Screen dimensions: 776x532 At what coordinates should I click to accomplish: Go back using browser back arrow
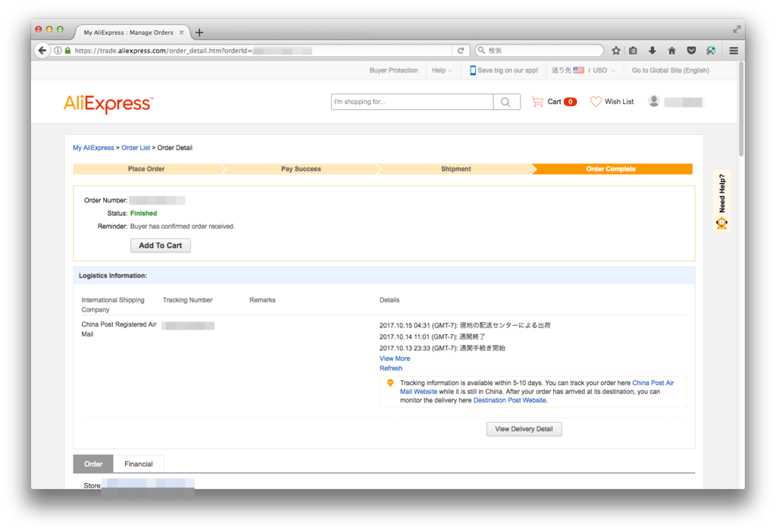[x=42, y=51]
